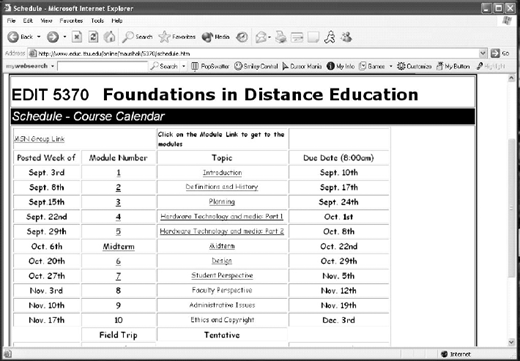Click the Back navigation button
520x361 pixels.
20,37
